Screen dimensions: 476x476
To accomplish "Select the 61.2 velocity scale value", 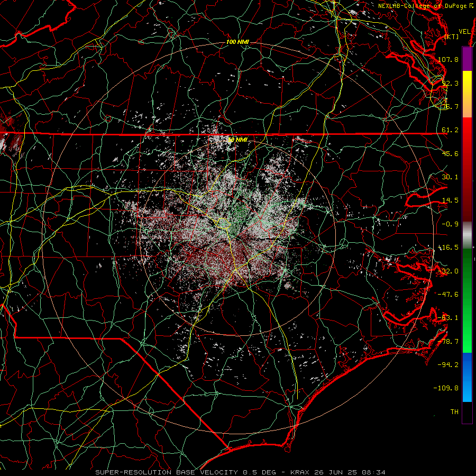I will click(x=450, y=130).
